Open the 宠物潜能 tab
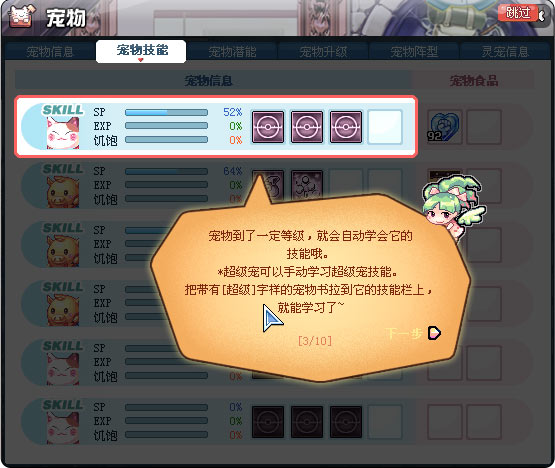555x468 pixels. click(x=232, y=52)
